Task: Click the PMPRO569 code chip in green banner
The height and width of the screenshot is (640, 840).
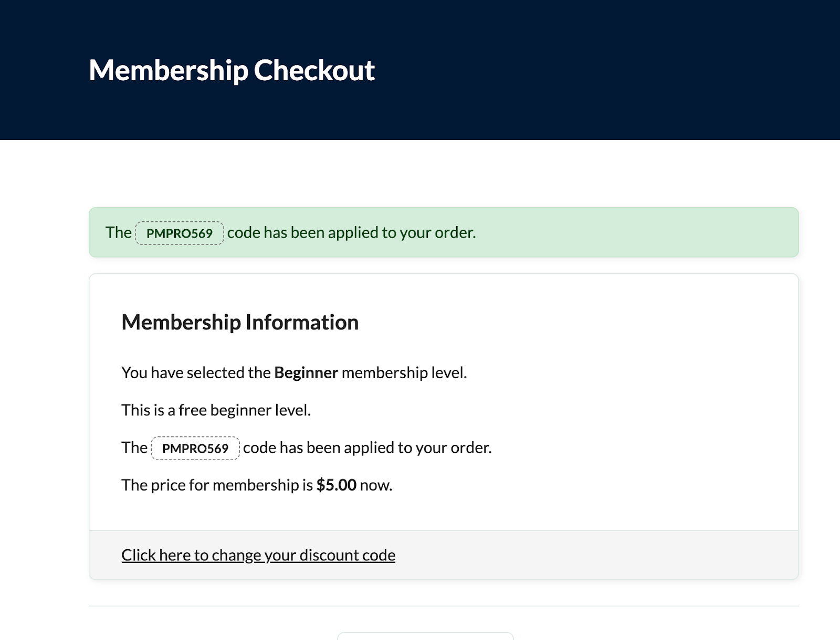Action: [179, 232]
